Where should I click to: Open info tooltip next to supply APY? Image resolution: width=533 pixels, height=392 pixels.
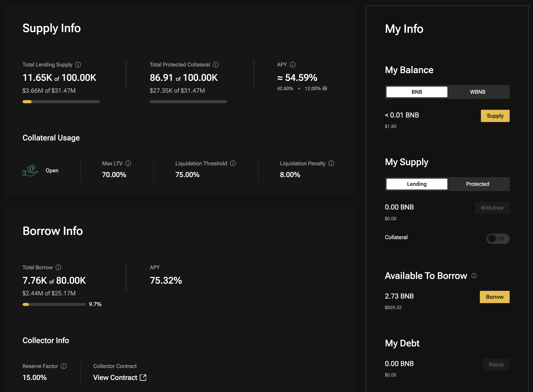point(292,65)
